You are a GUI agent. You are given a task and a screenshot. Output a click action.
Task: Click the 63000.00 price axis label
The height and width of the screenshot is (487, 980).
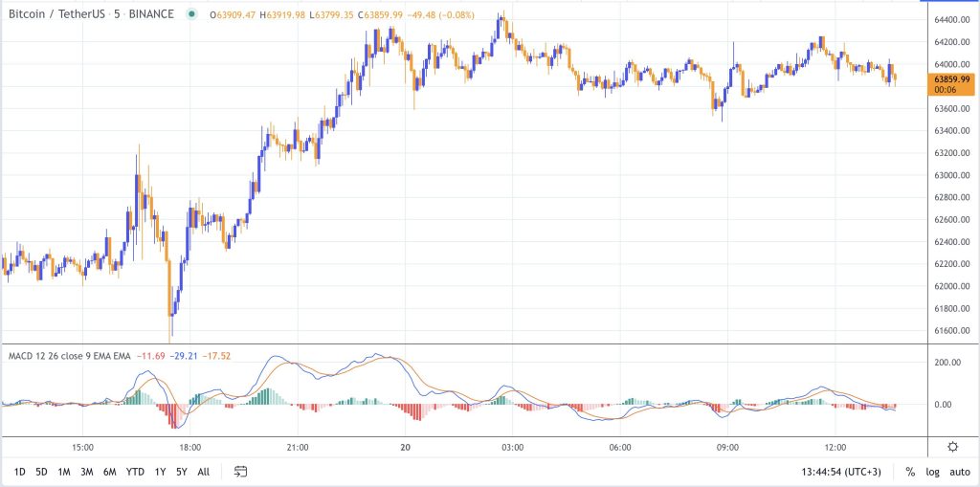[950, 176]
